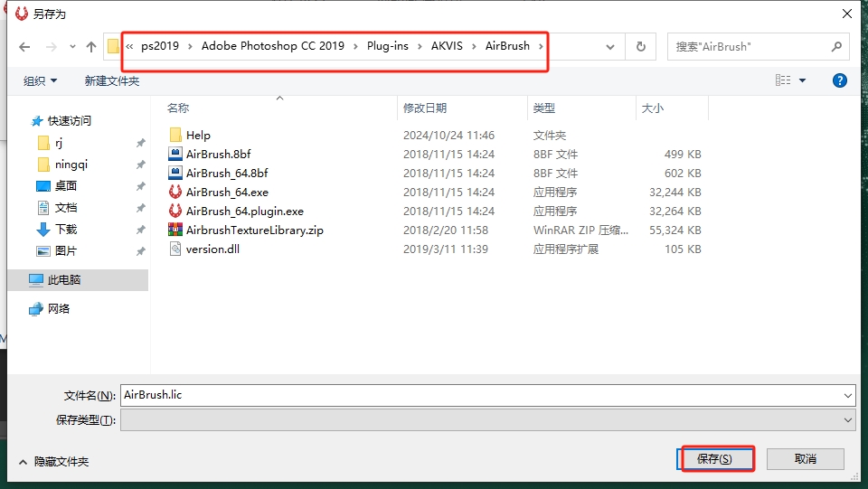Click pin icon next to 桌面
Image resolution: width=868 pixels, height=489 pixels.
141,186
